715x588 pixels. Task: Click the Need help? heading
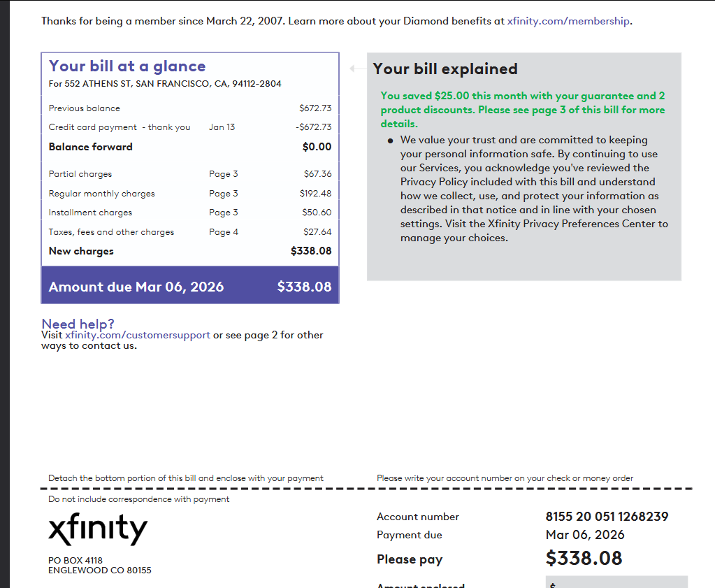(78, 324)
